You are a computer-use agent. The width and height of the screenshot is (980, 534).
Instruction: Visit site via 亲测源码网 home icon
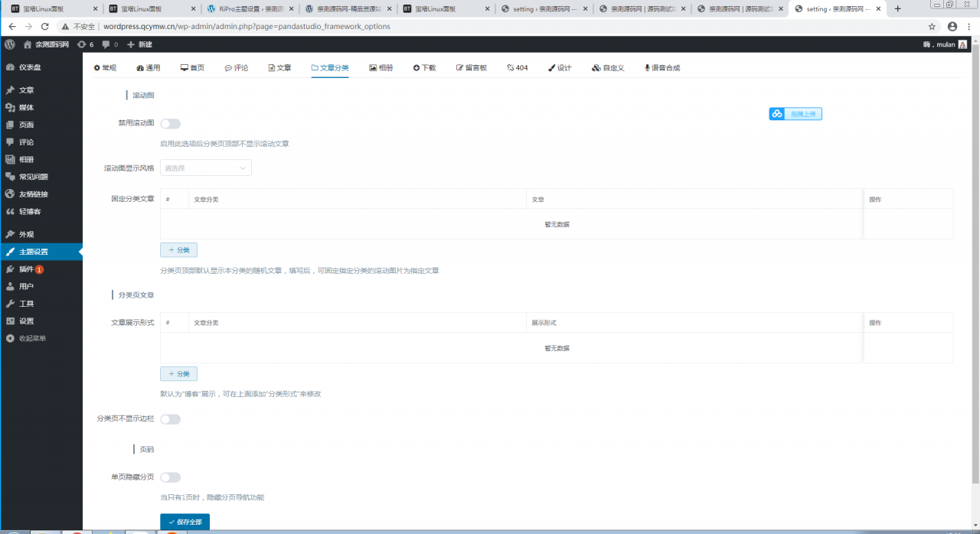click(46, 44)
